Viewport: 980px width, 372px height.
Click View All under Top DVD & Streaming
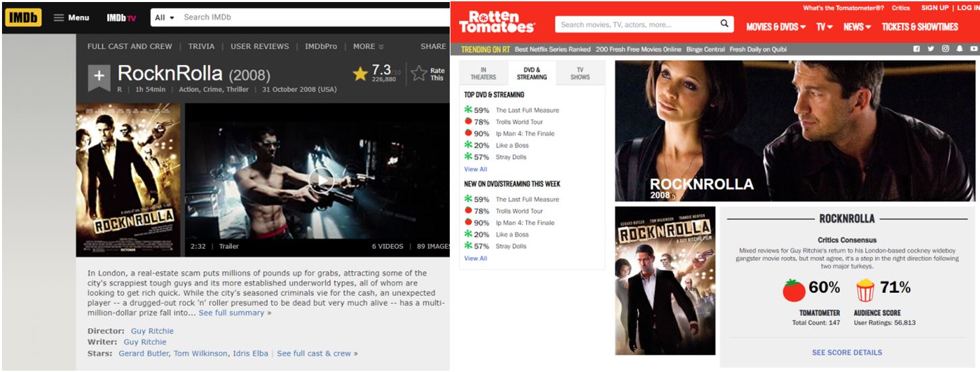pyautogui.click(x=475, y=169)
